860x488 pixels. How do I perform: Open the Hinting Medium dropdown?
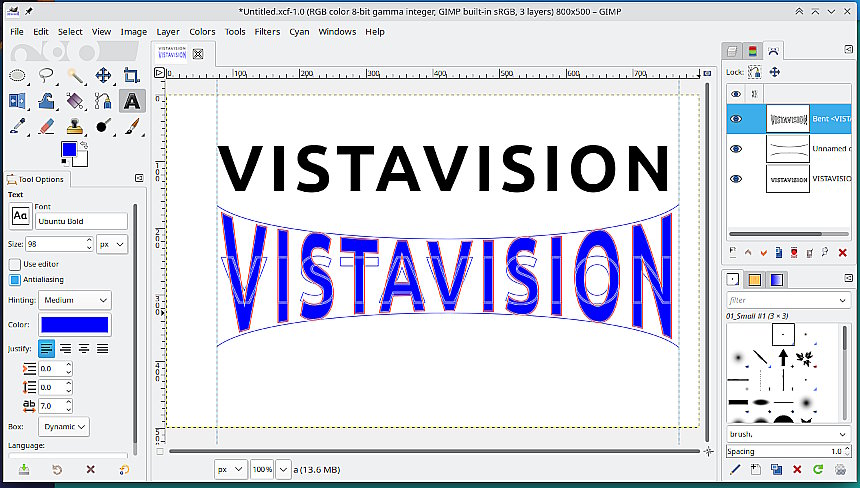[75, 300]
